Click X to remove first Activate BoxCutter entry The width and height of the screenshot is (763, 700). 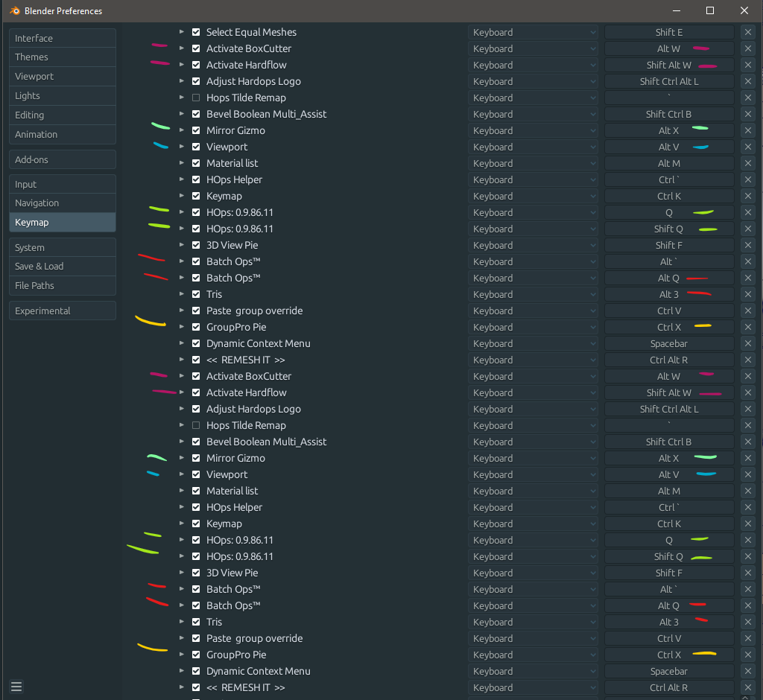(748, 48)
